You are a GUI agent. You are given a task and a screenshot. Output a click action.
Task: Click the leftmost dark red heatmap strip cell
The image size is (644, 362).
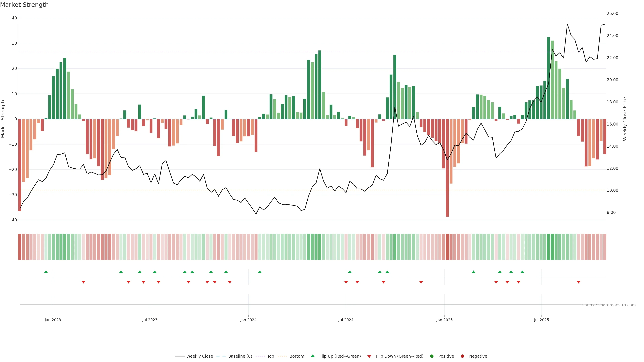click(20, 247)
